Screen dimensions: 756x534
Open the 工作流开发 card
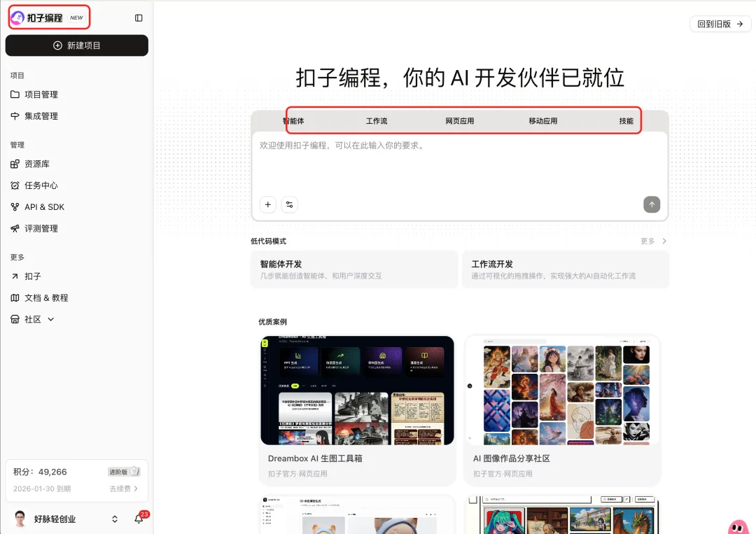(566, 269)
